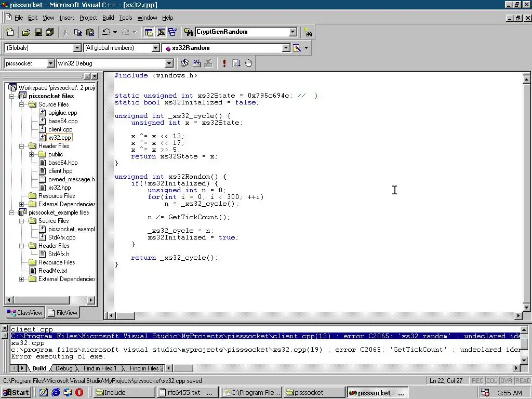This screenshot has height=399, width=532.
Task: Toggle the Workspace window icon
Action: tap(149, 32)
